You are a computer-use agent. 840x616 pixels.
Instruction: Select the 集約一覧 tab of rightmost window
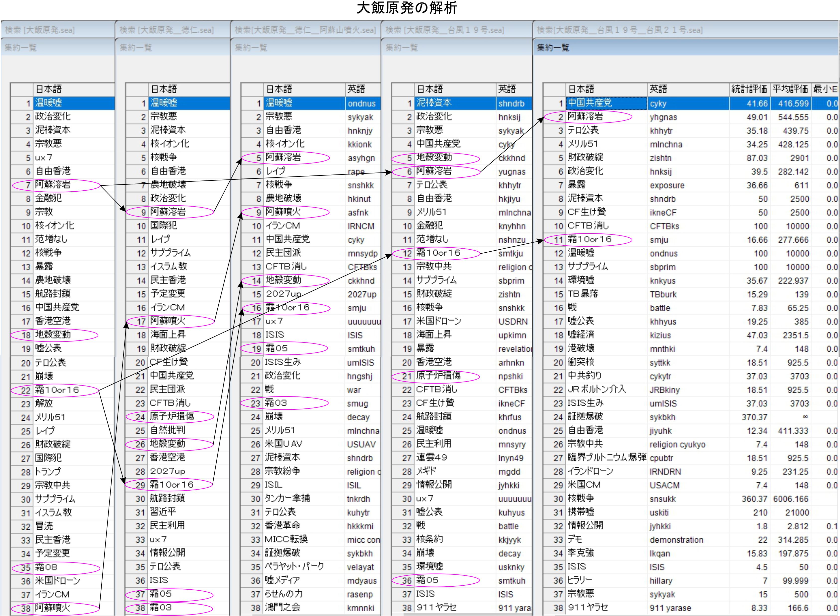(x=553, y=48)
